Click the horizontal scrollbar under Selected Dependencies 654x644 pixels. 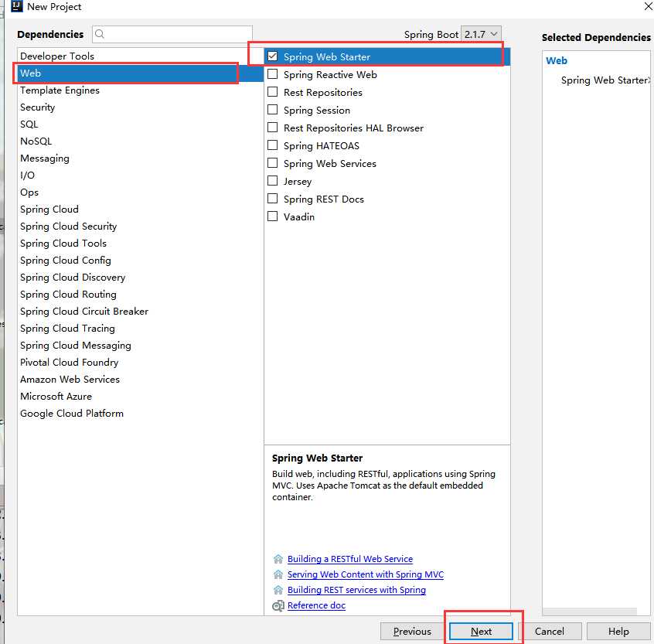(590, 611)
